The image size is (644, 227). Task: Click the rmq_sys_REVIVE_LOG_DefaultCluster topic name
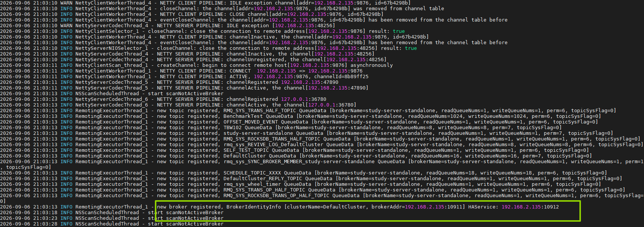point(273,145)
